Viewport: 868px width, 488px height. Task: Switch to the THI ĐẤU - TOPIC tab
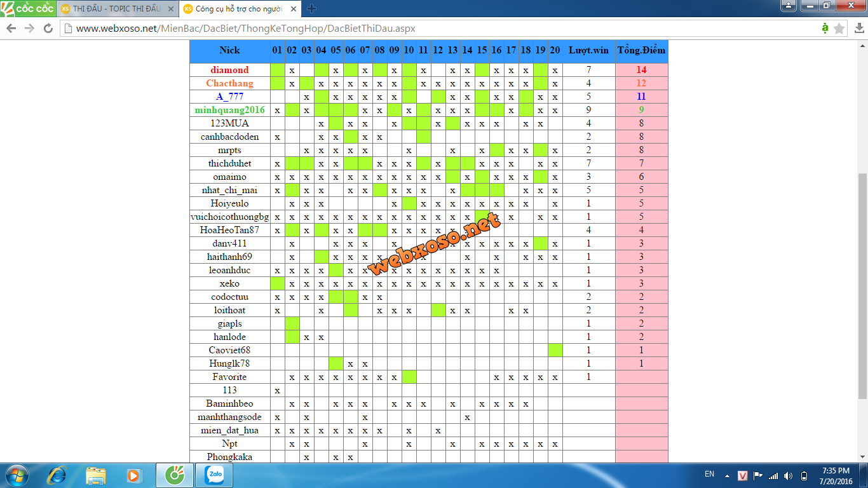pyautogui.click(x=114, y=9)
